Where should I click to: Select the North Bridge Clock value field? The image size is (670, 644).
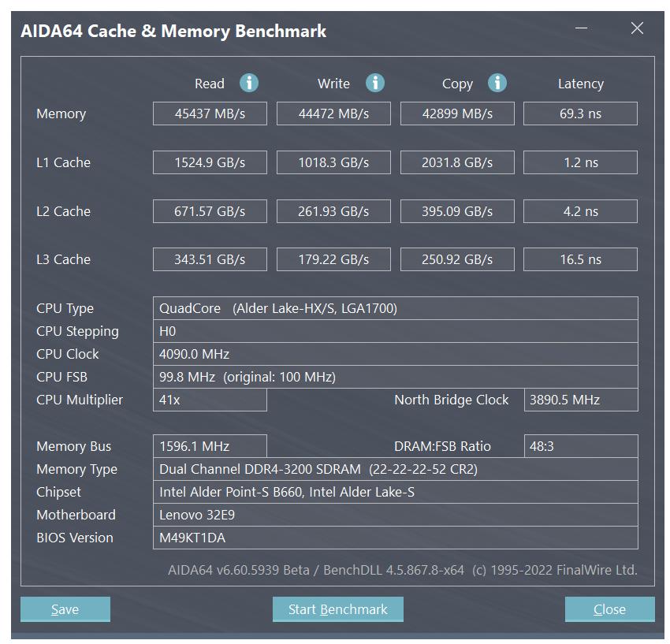(x=580, y=400)
